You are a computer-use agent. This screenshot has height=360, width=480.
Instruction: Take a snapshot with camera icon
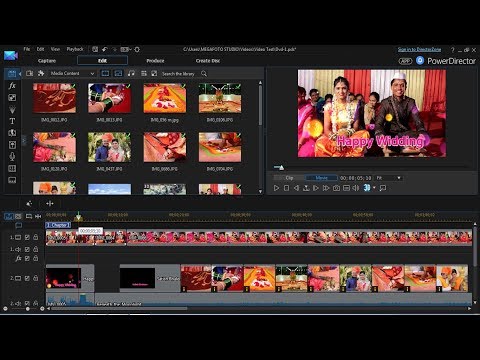[x=336, y=188]
